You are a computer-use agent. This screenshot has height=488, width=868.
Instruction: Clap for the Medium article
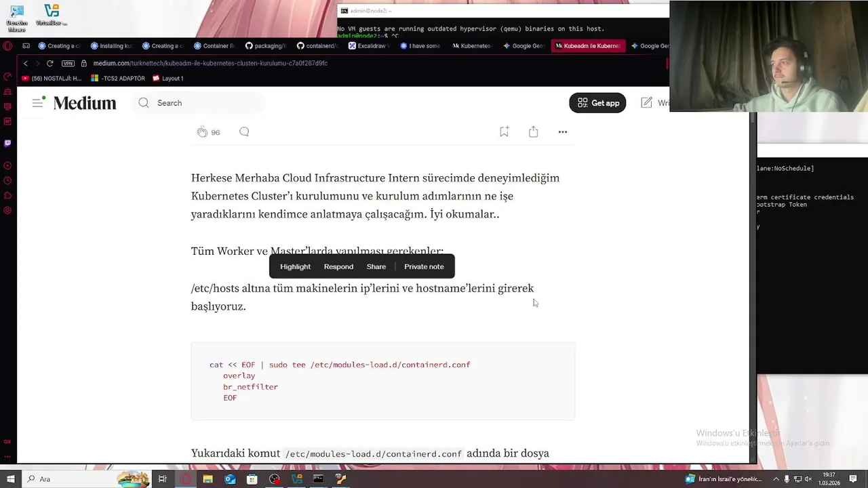[x=202, y=132]
